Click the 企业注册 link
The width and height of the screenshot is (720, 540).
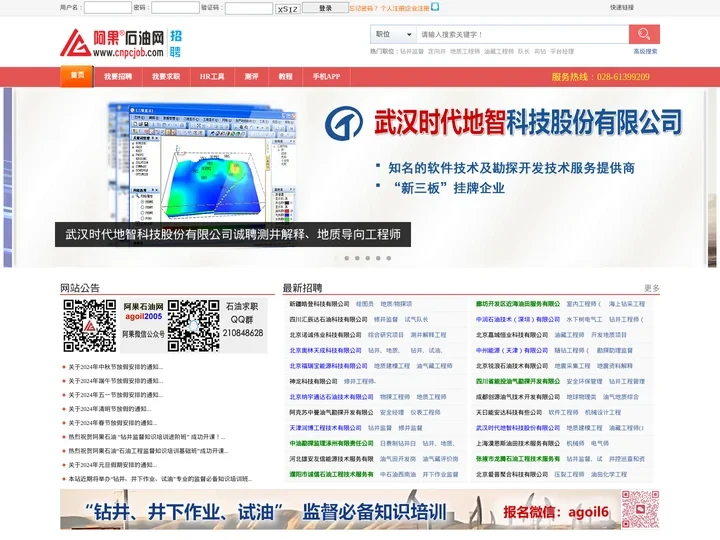[x=416, y=8]
